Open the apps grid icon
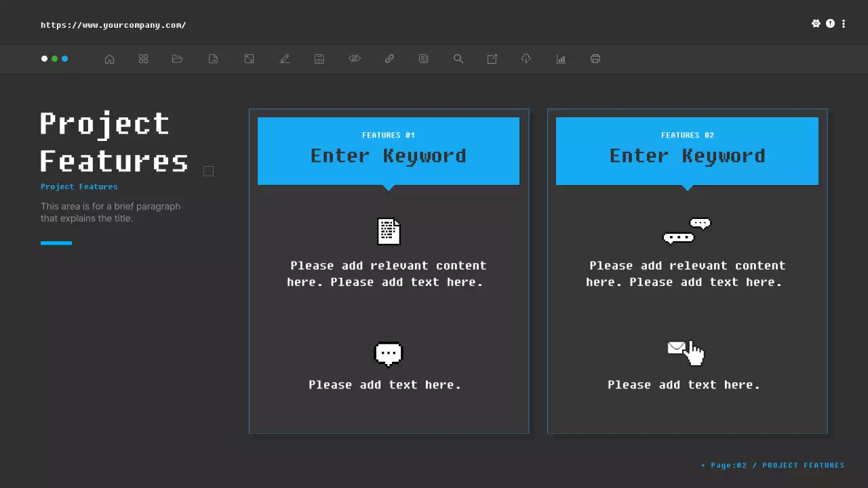Image resolution: width=868 pixels, height=488 pixels. 143,59
